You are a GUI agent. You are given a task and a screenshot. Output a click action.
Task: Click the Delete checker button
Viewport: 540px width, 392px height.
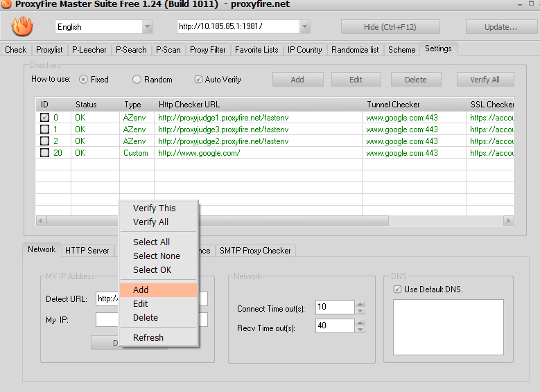[x=416, y=80]
